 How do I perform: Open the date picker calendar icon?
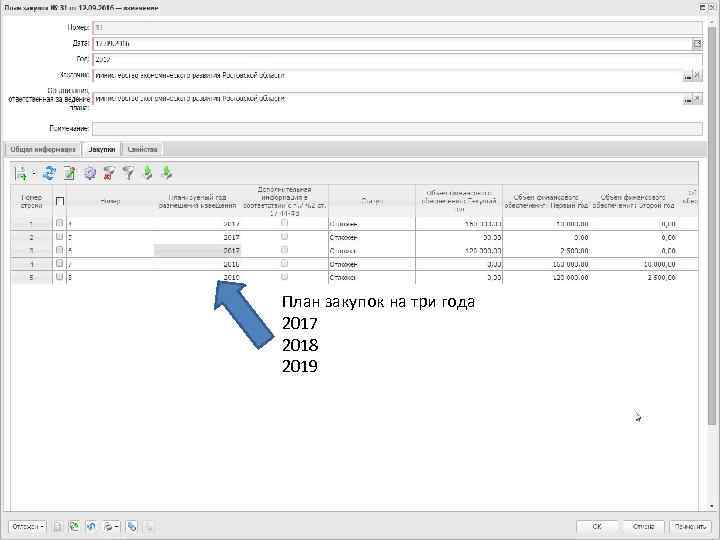pyautogui.click(x=697, y=44)
